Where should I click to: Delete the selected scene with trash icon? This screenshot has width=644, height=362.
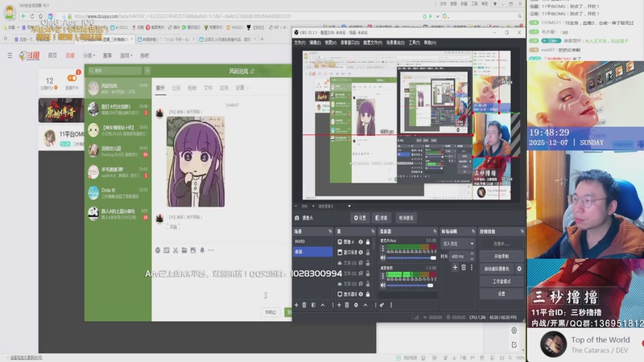(x=304, y=305)
